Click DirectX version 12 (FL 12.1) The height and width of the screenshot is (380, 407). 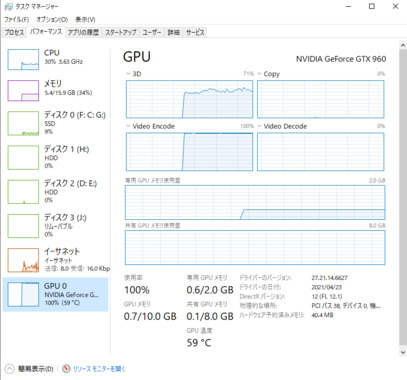pyautogui.click(x=327, y=296)
